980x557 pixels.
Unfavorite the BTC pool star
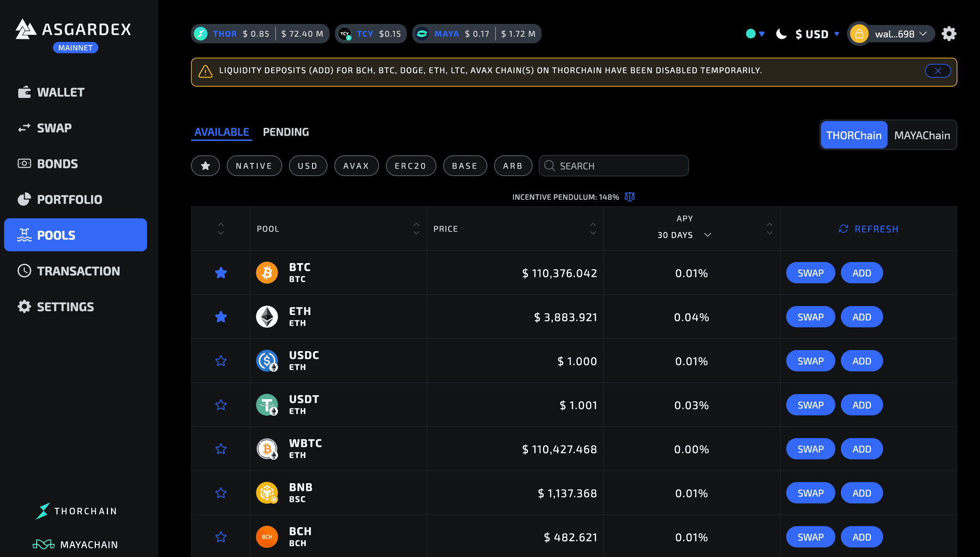pos(221,273)
